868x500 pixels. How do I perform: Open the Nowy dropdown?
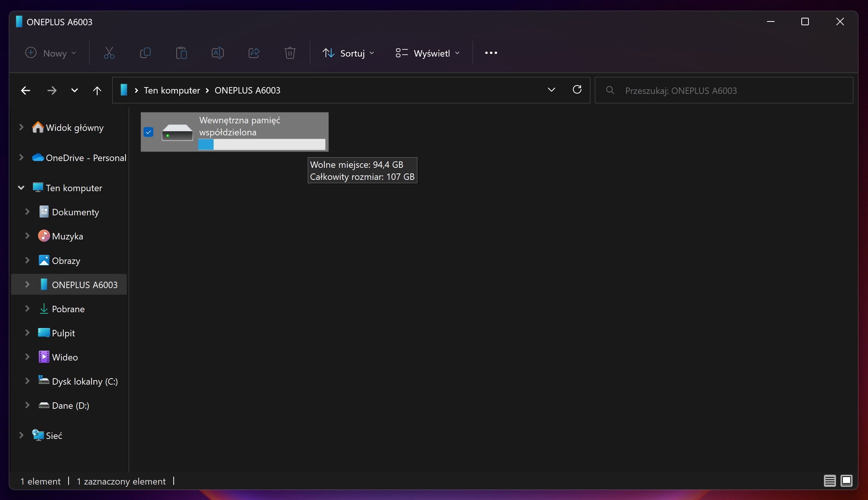[51, 53]
